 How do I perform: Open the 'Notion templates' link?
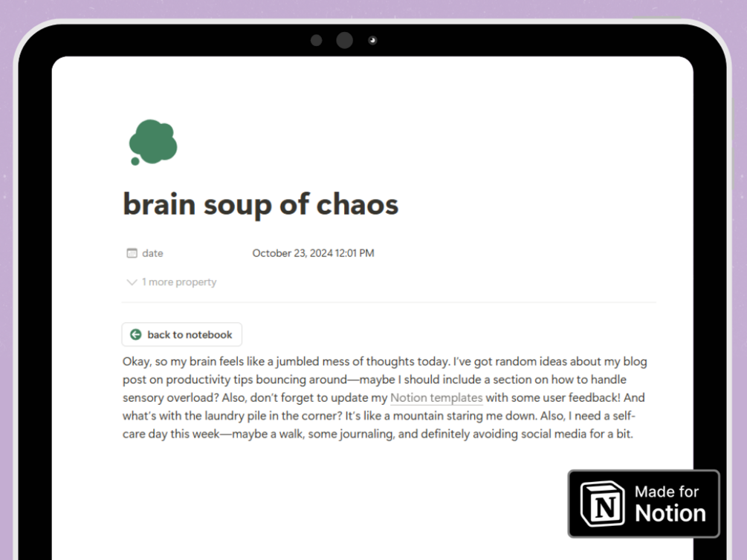pyautogui.click(x=436, y=397)
